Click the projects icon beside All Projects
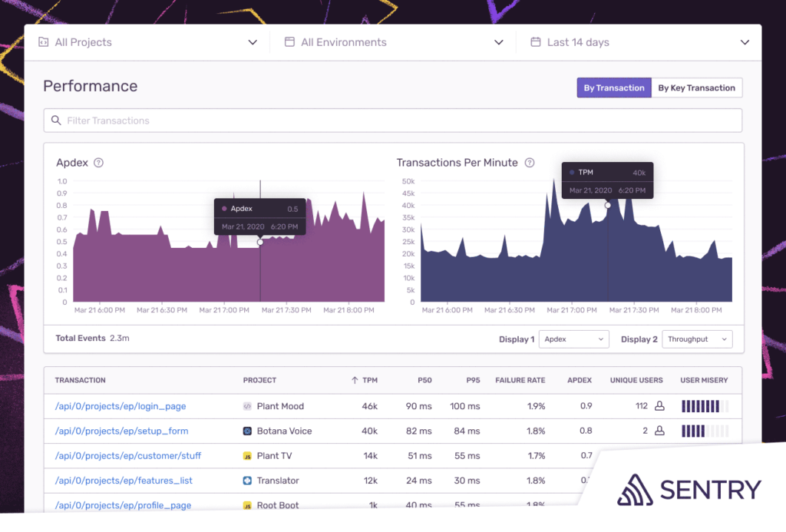 tap(42, 42)
